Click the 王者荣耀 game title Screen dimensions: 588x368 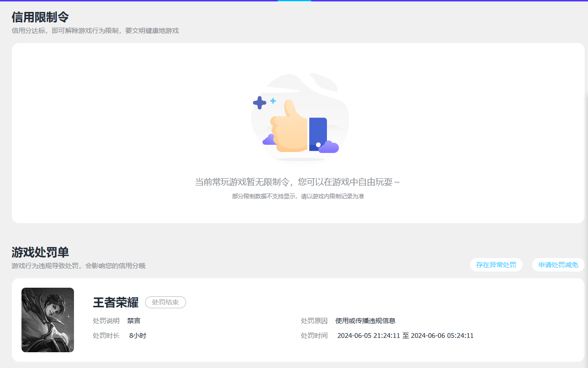tap(115, 303)
